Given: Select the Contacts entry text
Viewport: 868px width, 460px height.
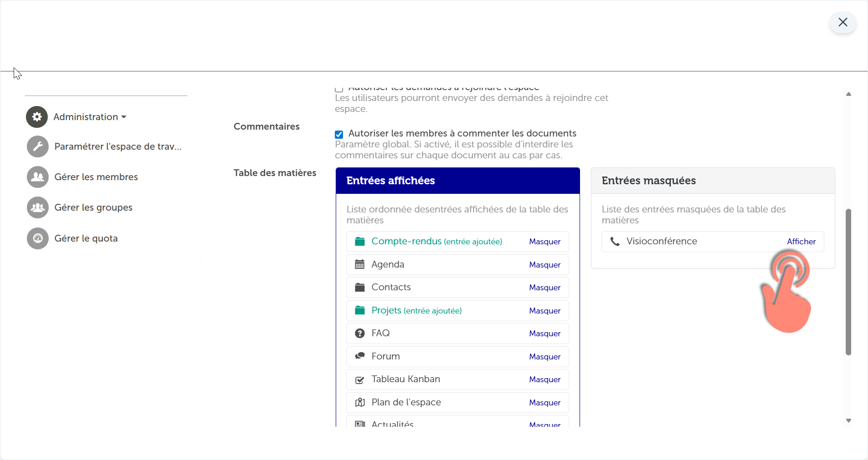Looking at the screenshot, I should [x=391, y=287].
